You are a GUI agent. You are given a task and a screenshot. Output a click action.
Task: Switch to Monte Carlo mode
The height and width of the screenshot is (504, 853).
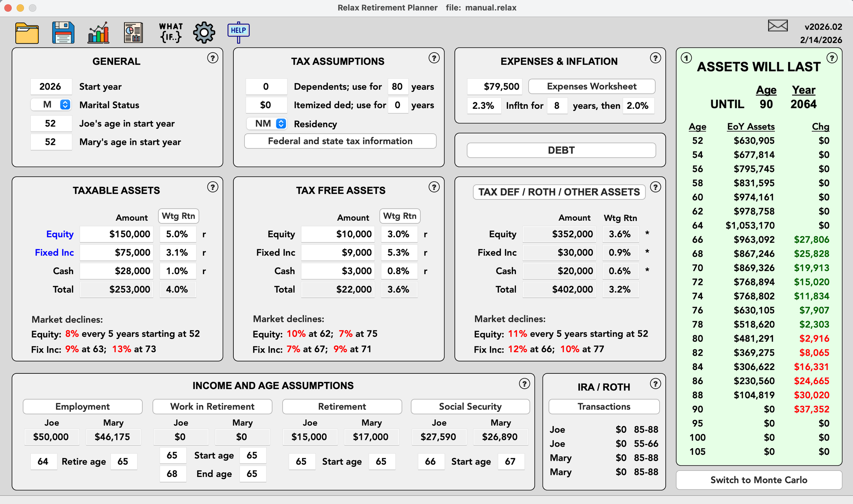pos(759,480)
